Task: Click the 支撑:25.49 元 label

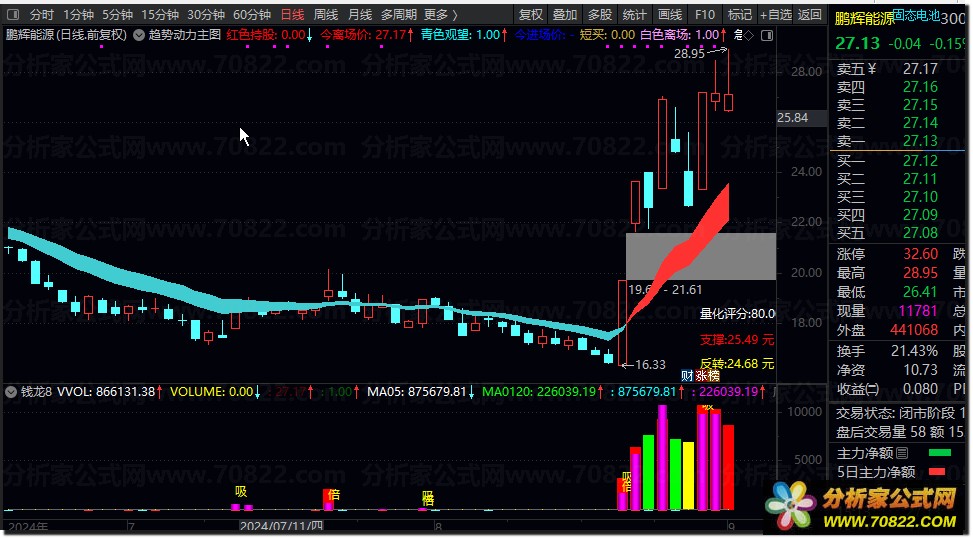Action: [737, 340]
